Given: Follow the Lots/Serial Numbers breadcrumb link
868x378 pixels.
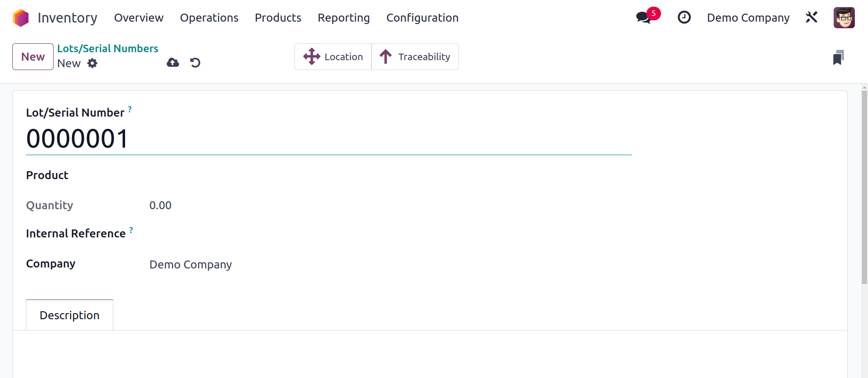Looking at the screenshot, I should coord(108,48).
